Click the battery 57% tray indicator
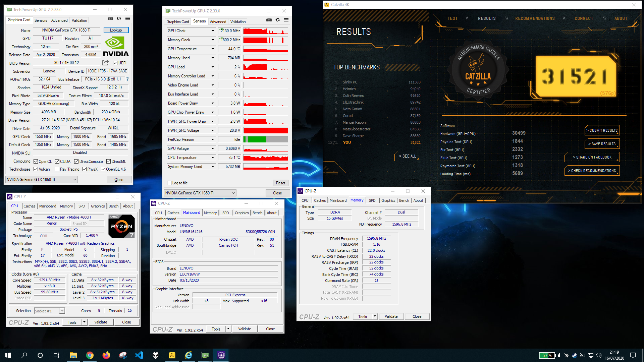This screenshot has height=362, width=644. point(547,355)
